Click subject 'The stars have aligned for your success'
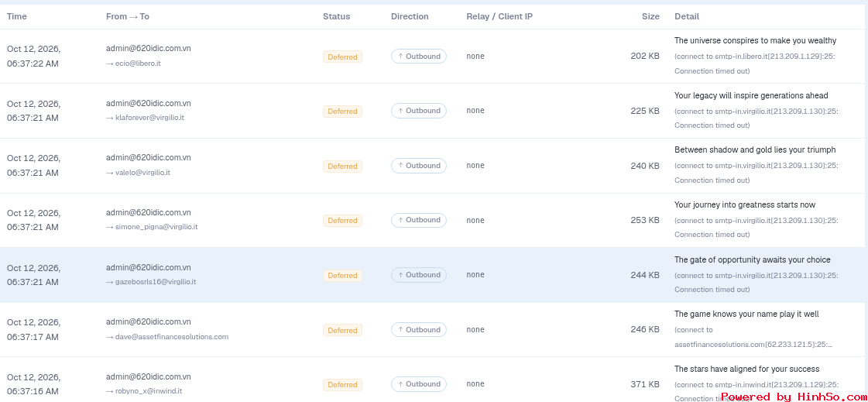868x402 pixels. pyautogui.click(x=746, y=369)
